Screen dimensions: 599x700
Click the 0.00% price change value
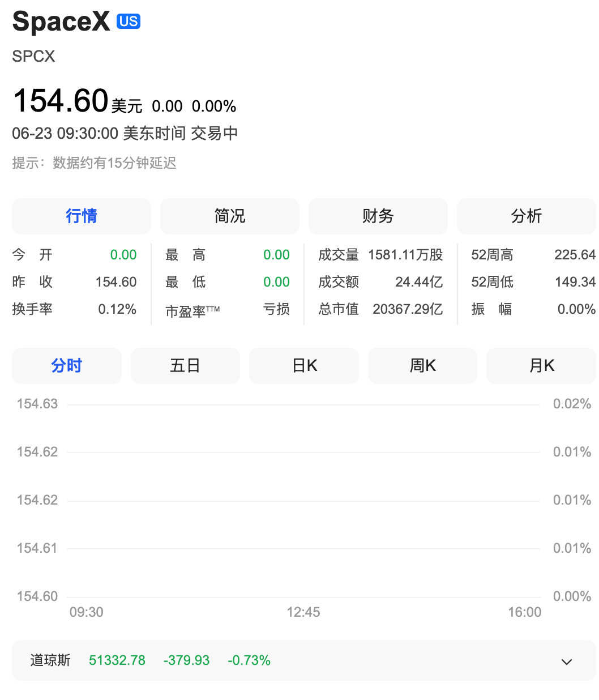coord(214,106)
